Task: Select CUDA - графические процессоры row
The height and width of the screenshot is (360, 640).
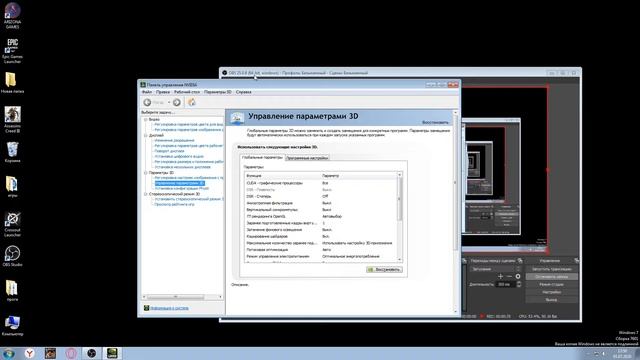Action: [320, 183]
